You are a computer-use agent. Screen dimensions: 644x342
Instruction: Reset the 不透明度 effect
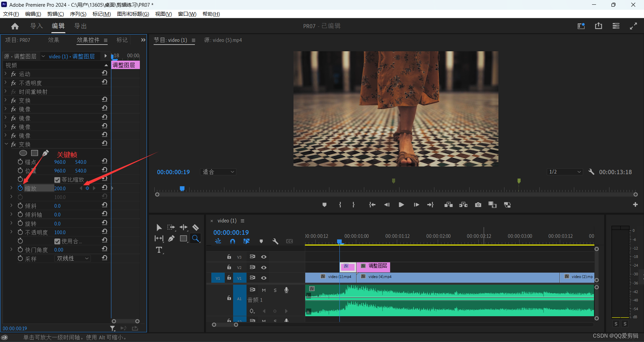click(x=105, y=82)
